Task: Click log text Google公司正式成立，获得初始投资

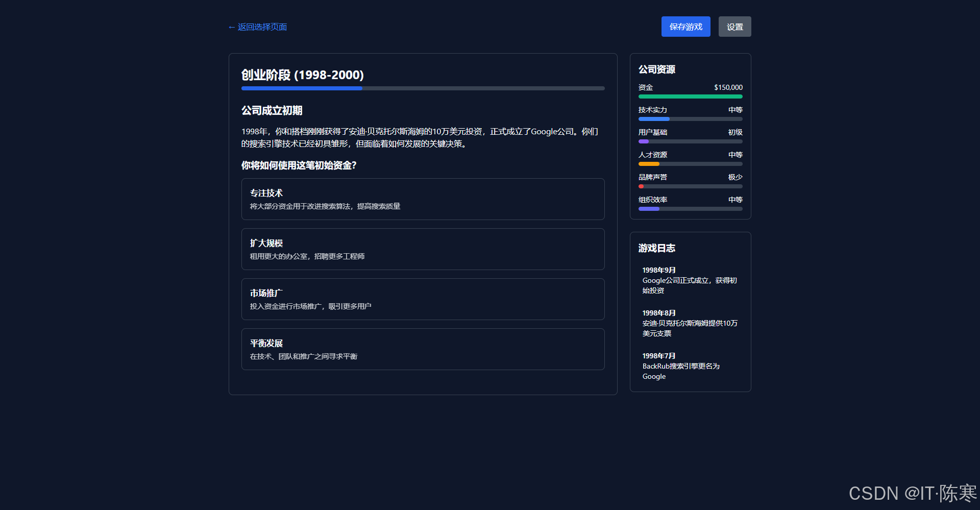Action: 690,285
